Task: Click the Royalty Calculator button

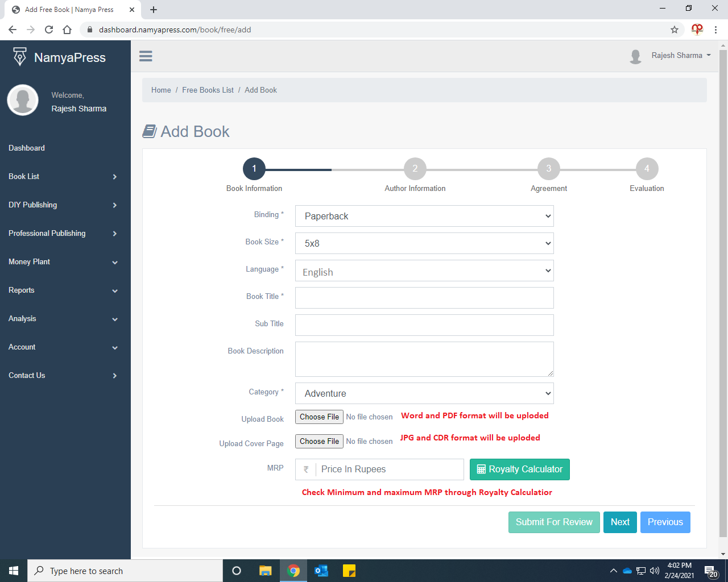Action: pyautogui.click(x=520, y=469)
